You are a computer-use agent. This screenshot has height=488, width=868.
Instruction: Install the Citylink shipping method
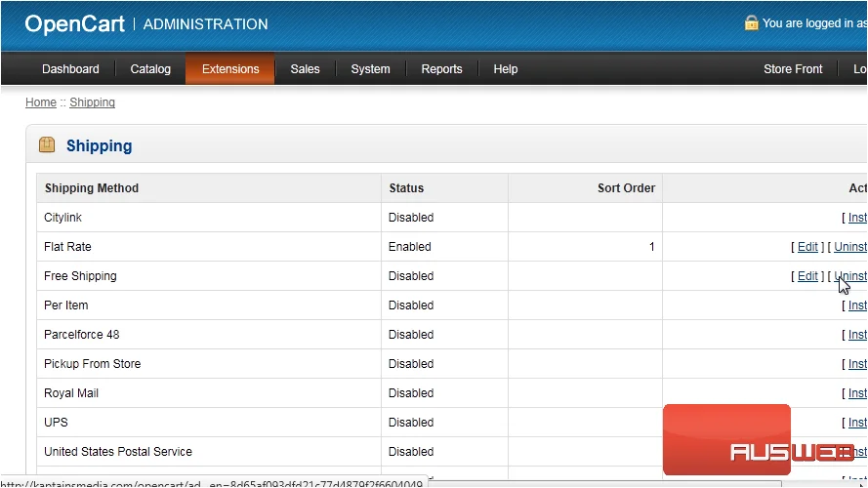click(x=858, y=218)
